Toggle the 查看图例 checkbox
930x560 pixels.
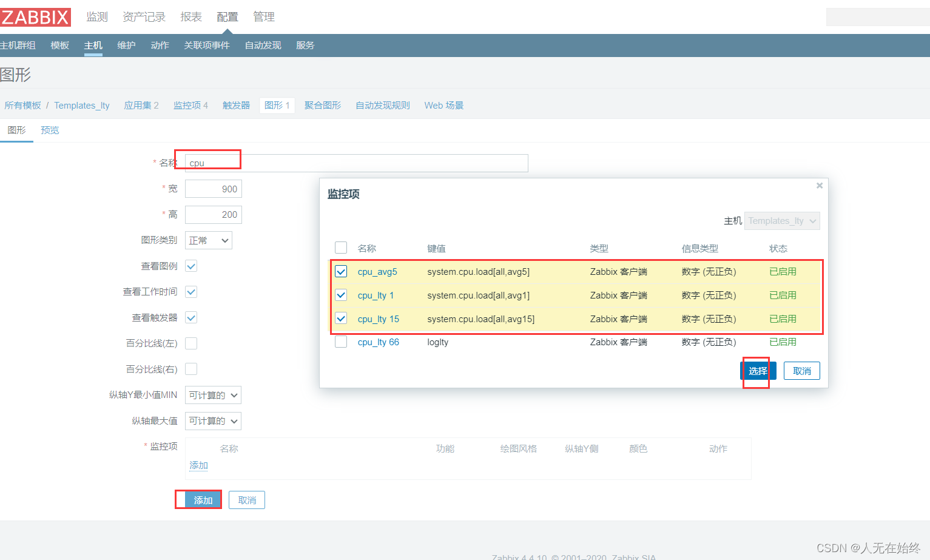click(x=191, y=266)
